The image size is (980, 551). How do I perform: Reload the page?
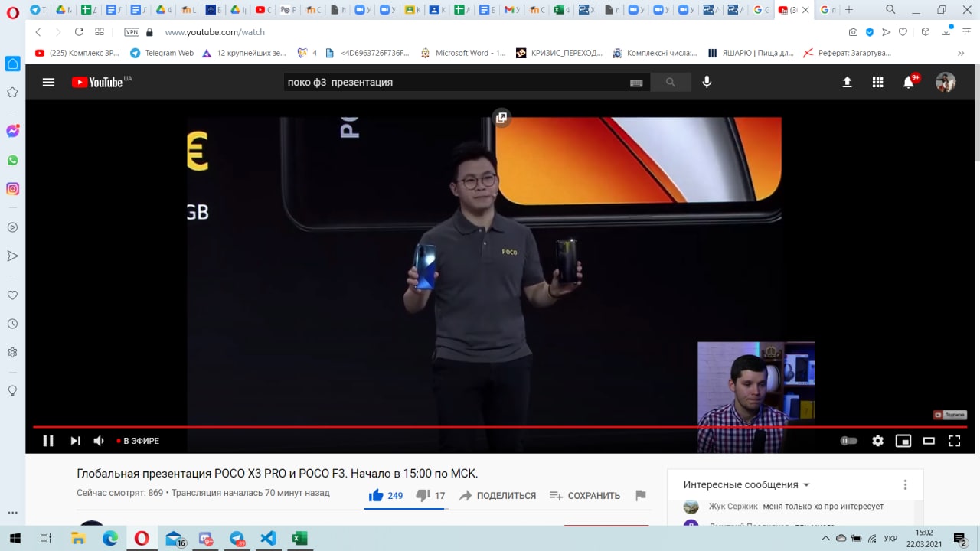pos(79,32)
